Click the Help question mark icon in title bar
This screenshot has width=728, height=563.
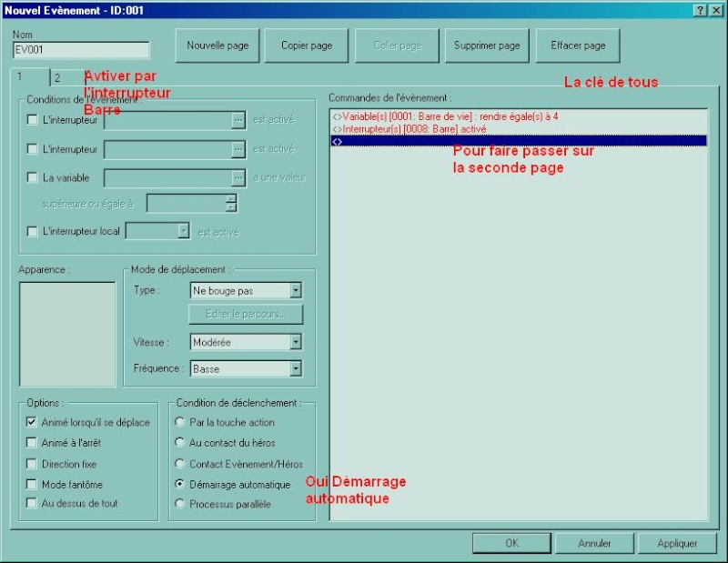[701, 10]
